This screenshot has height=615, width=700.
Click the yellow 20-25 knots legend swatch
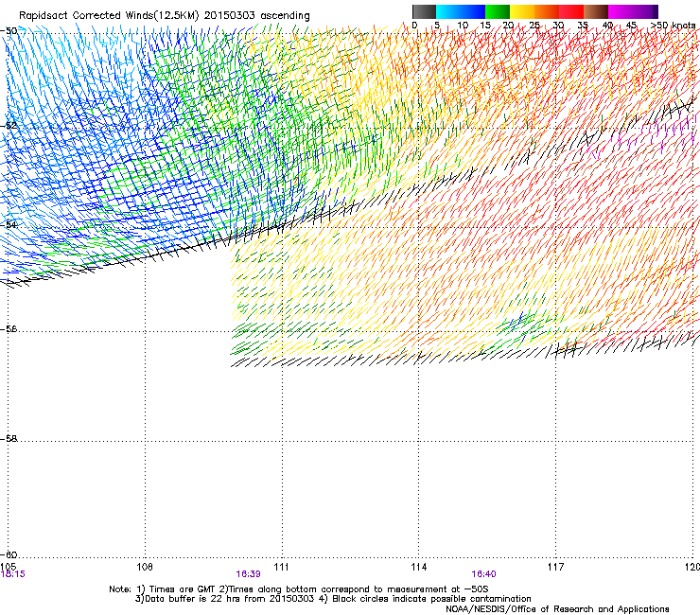coord(522,11)
